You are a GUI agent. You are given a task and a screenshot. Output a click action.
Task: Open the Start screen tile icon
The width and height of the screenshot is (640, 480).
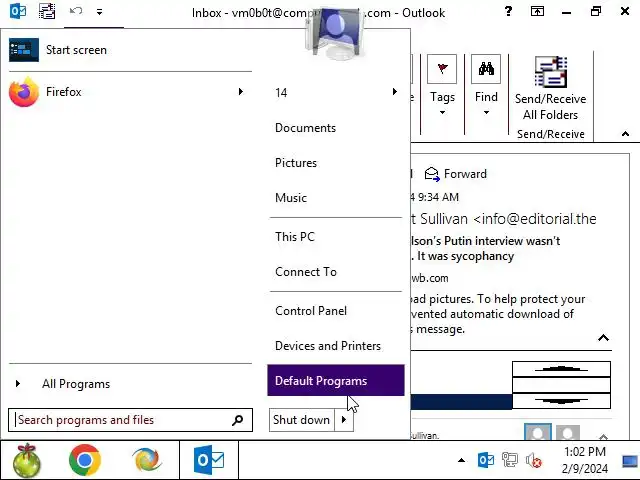point(24,50)
